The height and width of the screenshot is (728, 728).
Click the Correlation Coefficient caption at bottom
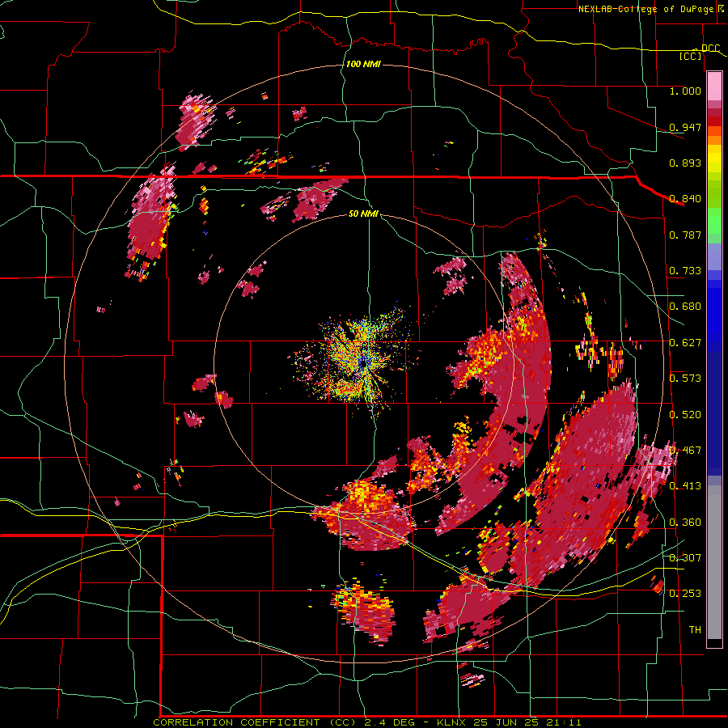coord(367,722)
